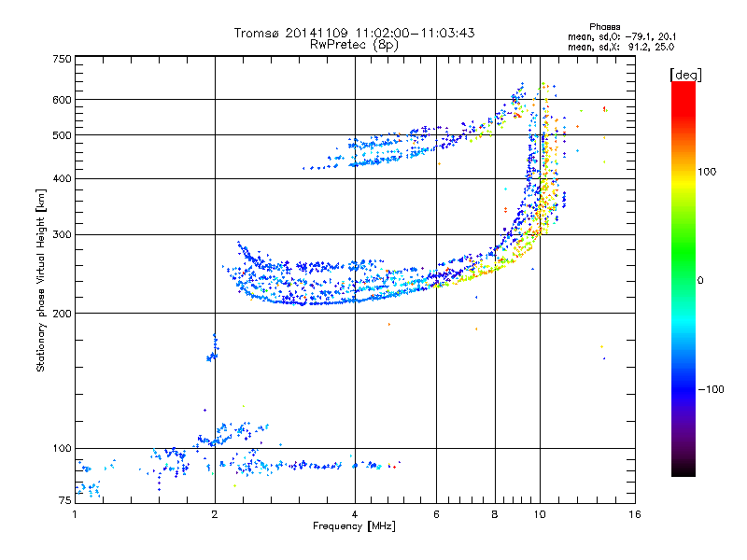Click the 'Phases' header label
747x560 pixels.
[604, 27]
